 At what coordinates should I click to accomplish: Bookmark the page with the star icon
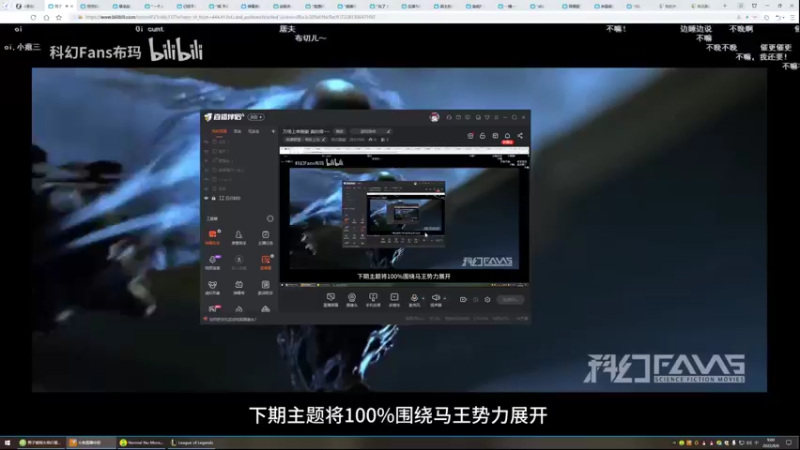click(59, 17)
